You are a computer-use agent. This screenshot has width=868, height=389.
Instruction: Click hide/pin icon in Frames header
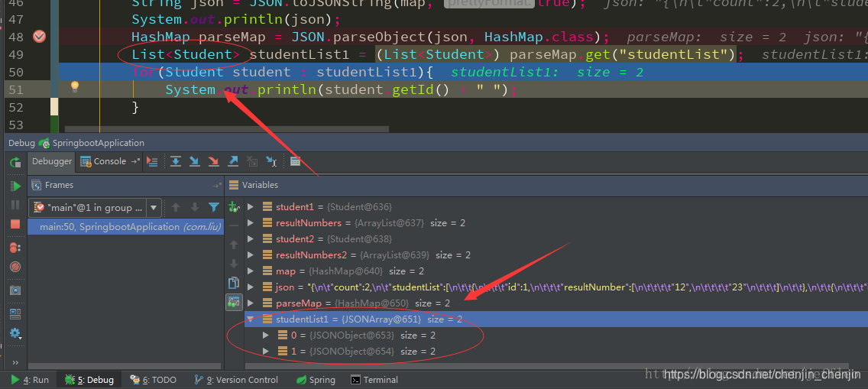[217, 186]
